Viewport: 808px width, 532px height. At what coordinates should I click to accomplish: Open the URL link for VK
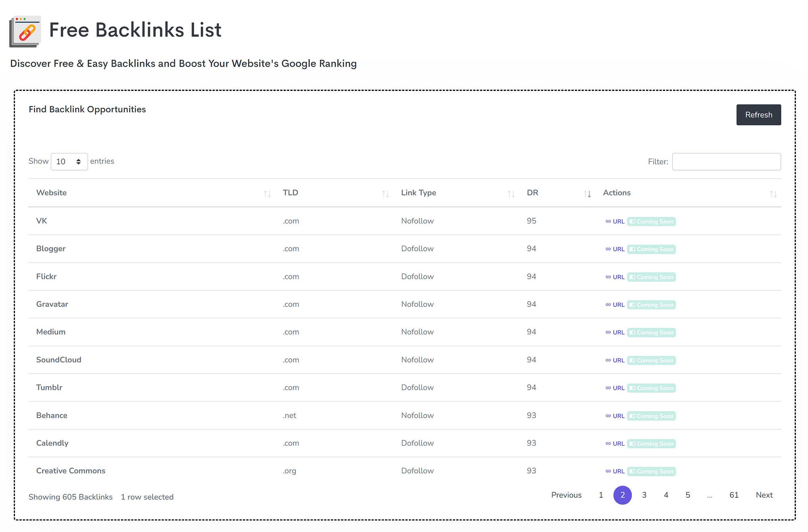click(615, 221)
